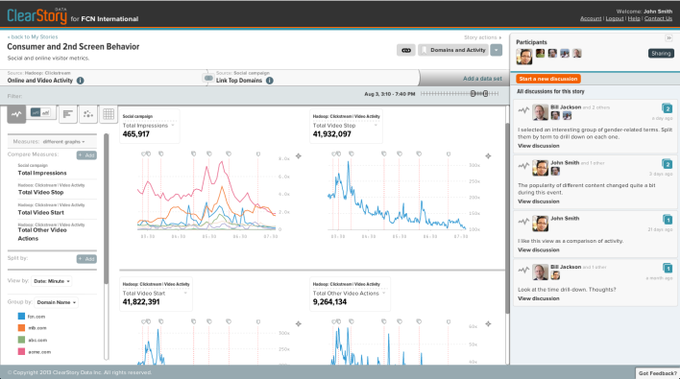Viewport: 680px width, 379px height.
Task: Open the Help link
Action: 634,19
